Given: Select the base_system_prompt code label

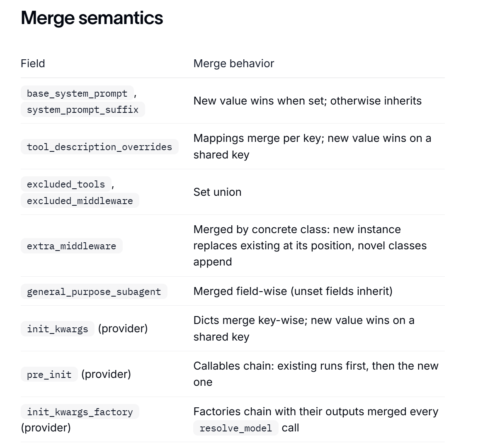Looking at the screenshot, I should 78,93.
